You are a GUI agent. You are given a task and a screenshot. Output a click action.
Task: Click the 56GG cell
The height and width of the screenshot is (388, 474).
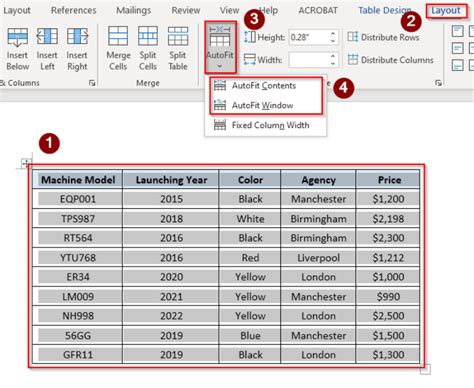(78, 335)
